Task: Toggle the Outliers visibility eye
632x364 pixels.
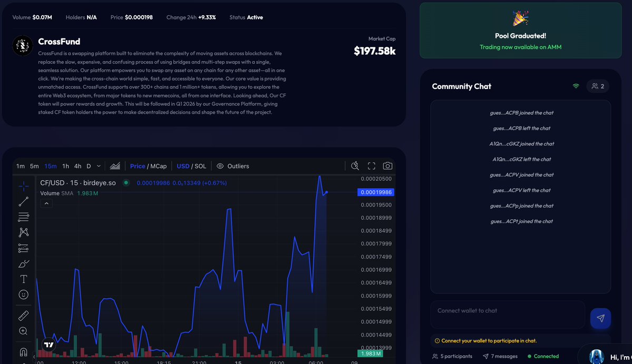Action: [220, 166]
